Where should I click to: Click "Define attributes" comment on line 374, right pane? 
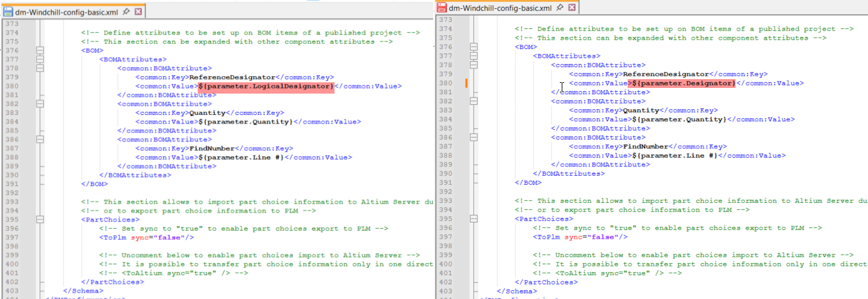click(684, 29)
